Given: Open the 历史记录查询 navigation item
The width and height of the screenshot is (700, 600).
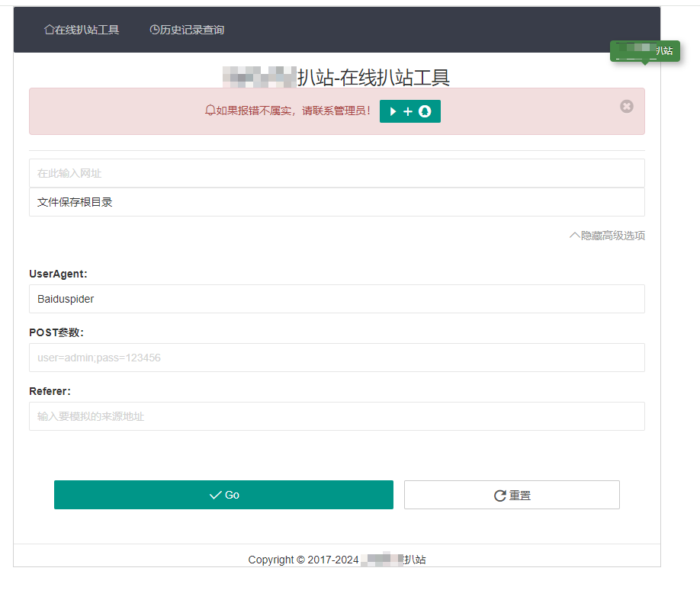Looking at the screenshot, I should pyautogui.click(x=187, y=30).
